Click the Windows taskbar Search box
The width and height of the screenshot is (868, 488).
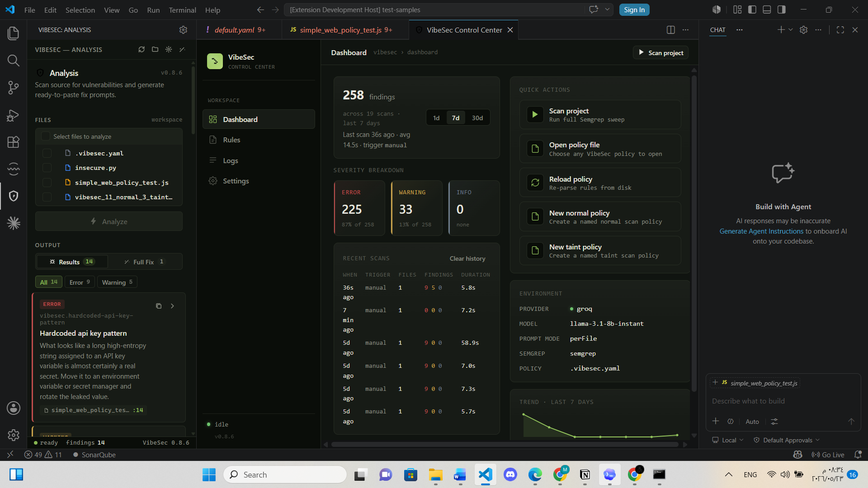[285, 474]
